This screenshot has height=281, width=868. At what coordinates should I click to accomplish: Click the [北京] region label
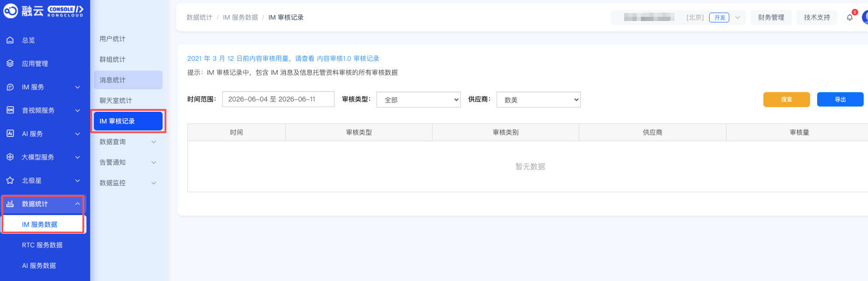click(695, 17)
